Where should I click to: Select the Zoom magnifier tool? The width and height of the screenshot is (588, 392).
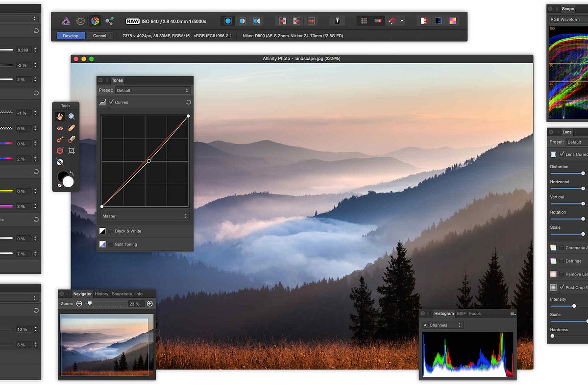(x=72, y=117)
